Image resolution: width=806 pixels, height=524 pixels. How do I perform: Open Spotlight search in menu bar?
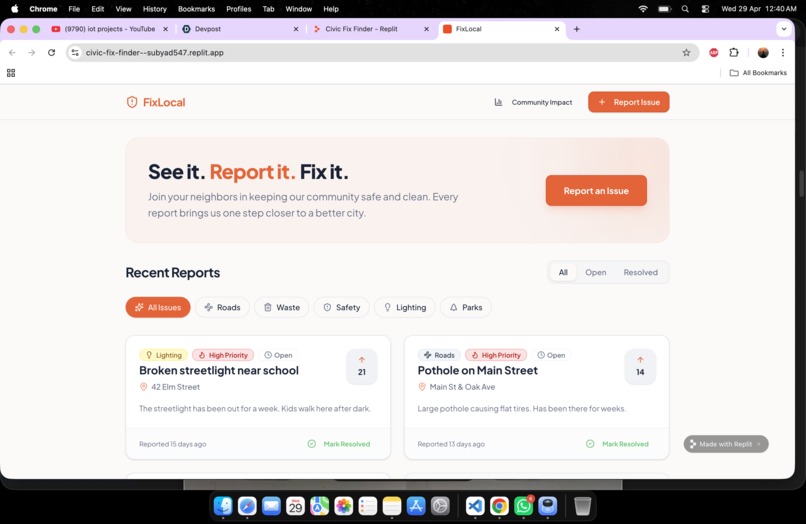coord(685,9)
